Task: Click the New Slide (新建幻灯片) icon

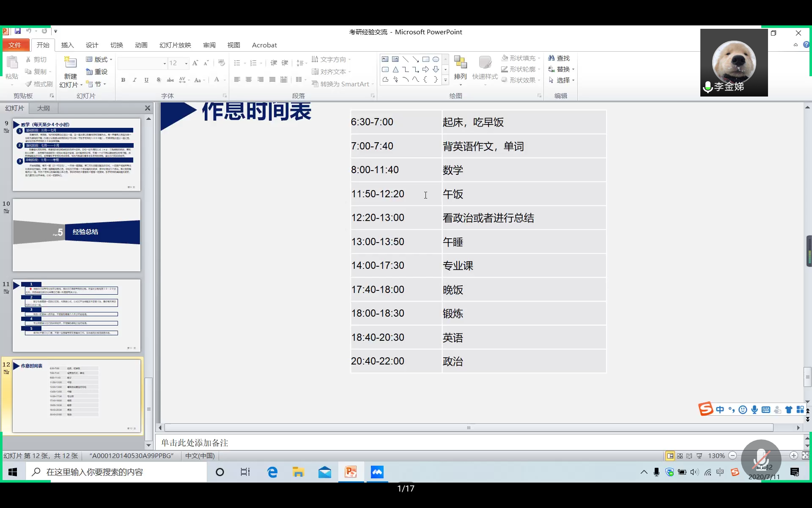Action: pyautogui.click(x=70, y=63)
